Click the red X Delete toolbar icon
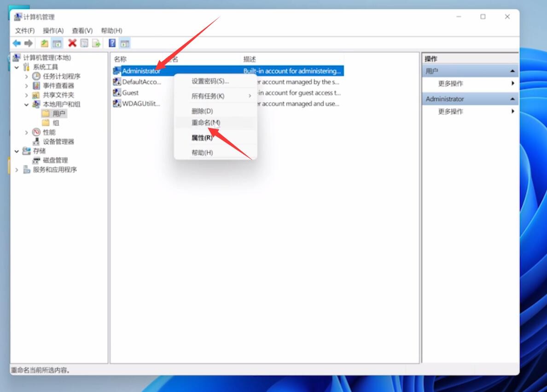Image resolution: width=547 pixels, height=392 pixels. [72, 43]
